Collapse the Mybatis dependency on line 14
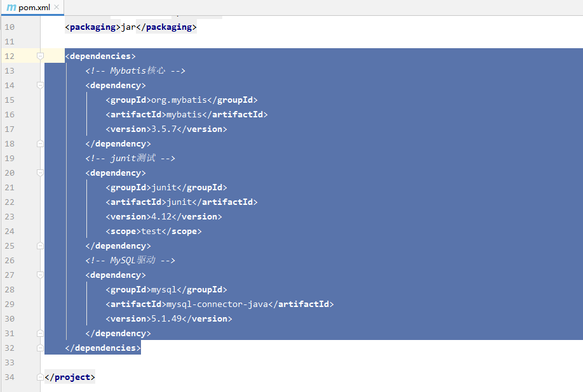 [x=40, y=86]
